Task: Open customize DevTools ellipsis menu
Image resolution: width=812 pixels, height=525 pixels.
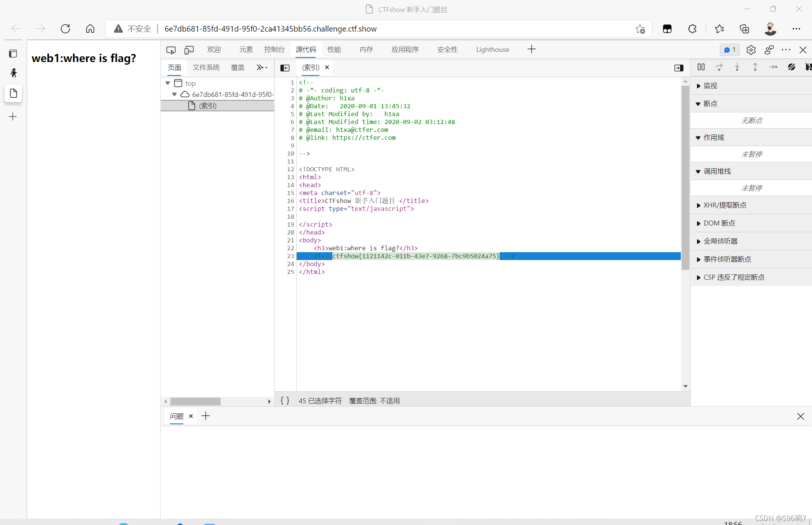Action: click(x=786, y=50)
